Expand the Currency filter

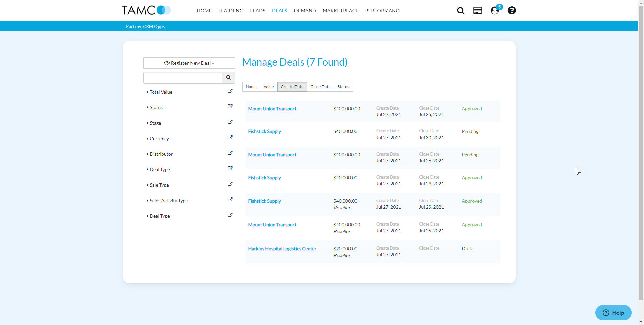[159, 139]
